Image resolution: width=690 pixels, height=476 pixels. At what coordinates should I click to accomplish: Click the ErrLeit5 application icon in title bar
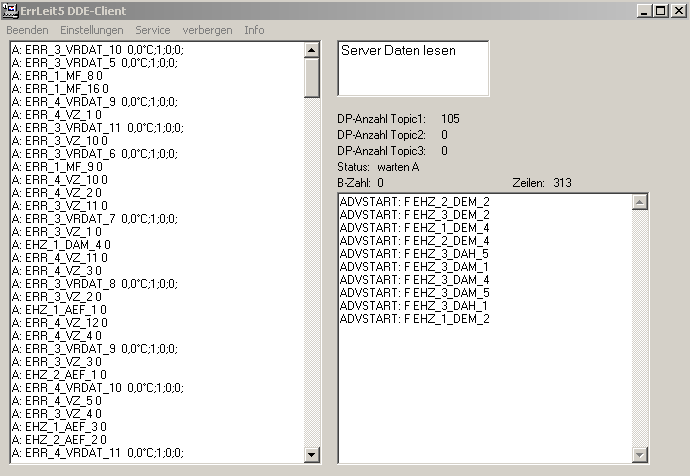click(x=13, y=10)
